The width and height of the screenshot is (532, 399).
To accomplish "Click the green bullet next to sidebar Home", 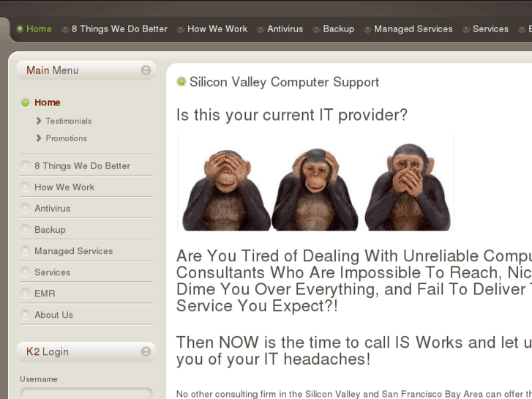I will click(25, 102).
